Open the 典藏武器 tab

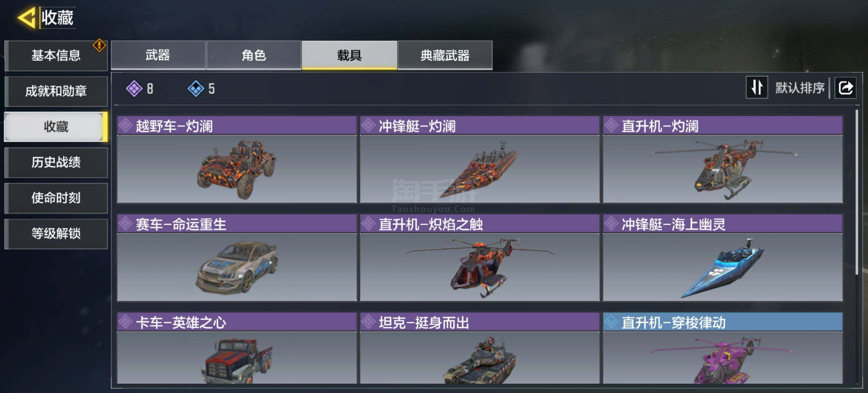[445, 55]
